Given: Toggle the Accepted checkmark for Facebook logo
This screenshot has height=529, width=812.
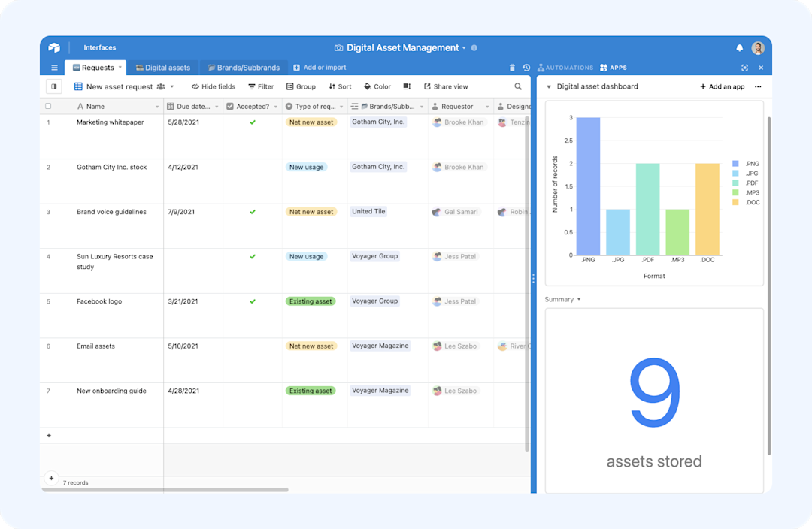Looking at the screenshot, I should pos(251,301).
